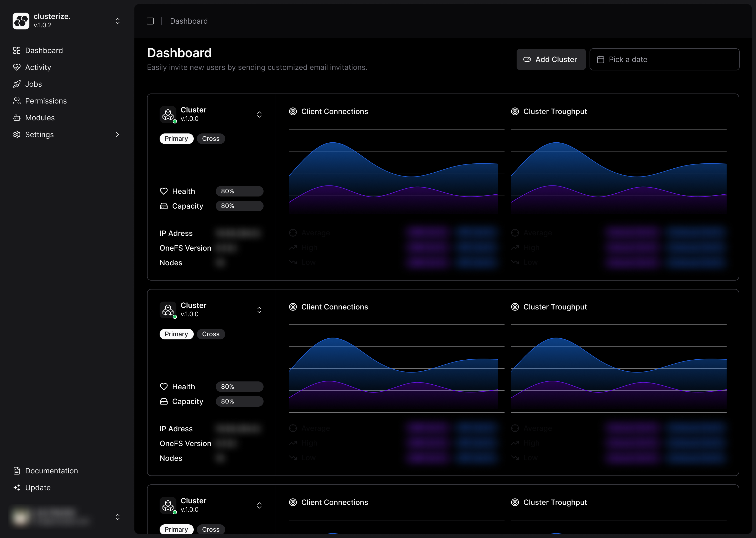The height and width of the screenshot is (538, 756).
Task: Click the Dashboard breadcrumb
Action: click(189, 21)
